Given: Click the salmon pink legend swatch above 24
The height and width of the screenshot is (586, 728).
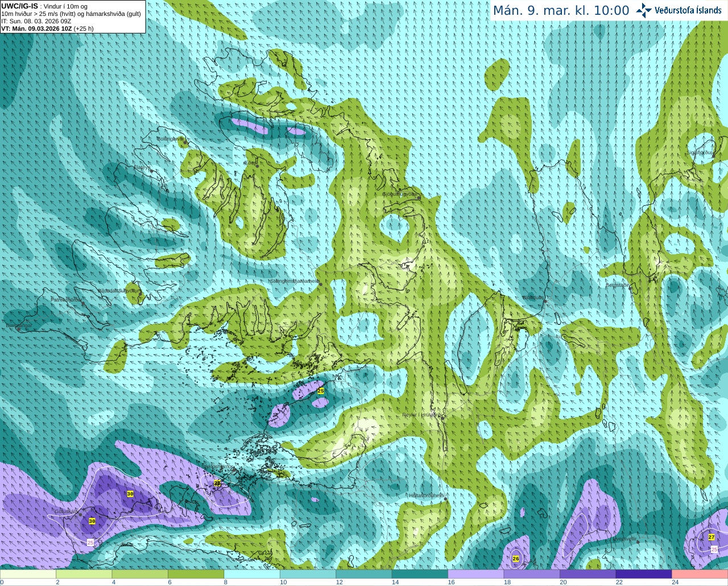Looking at the screenshot, I should click(700, 574).
